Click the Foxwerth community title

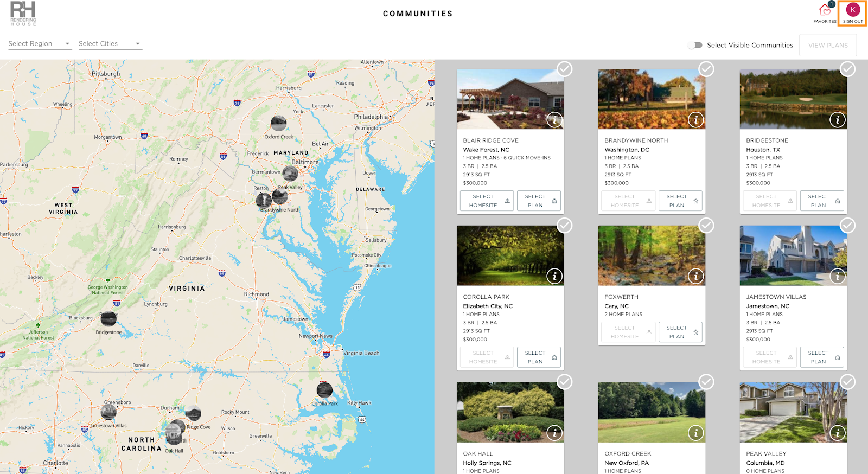coord(621,297)
